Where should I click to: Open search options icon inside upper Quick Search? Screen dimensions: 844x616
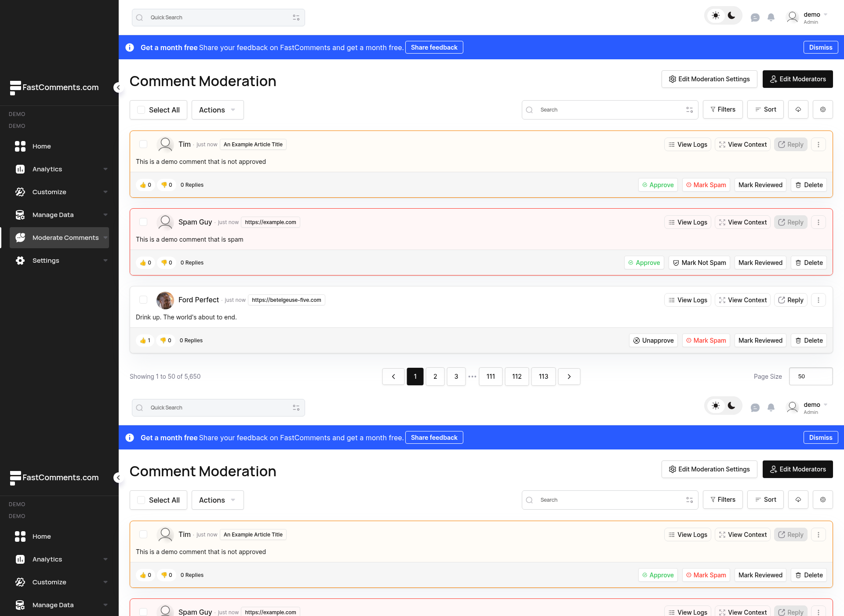pyautogui.click(x=296, y=18)
